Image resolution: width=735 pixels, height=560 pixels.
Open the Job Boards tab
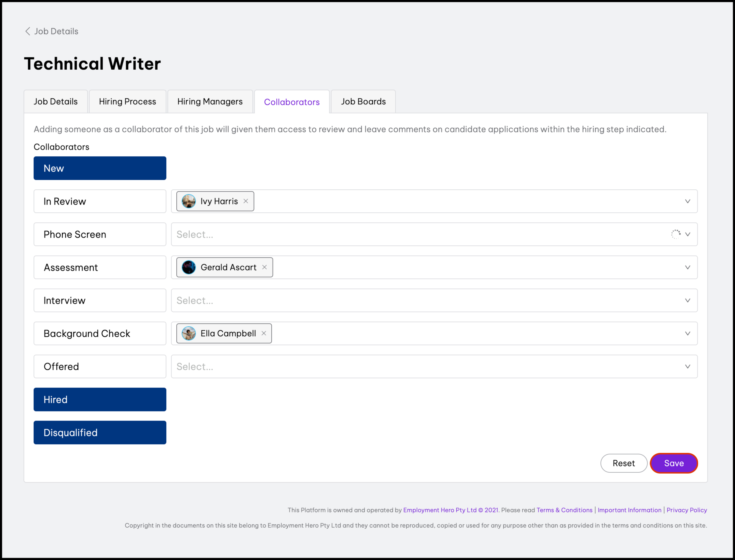point(363,102)
